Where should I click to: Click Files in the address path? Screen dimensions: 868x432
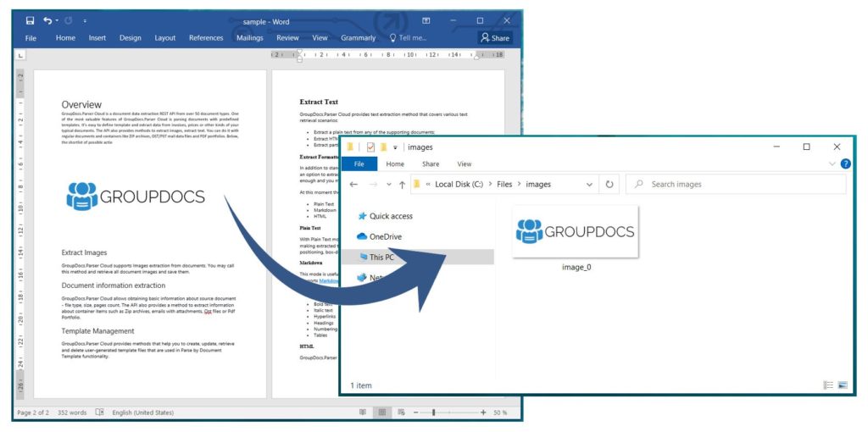click(x=504, y=184)
